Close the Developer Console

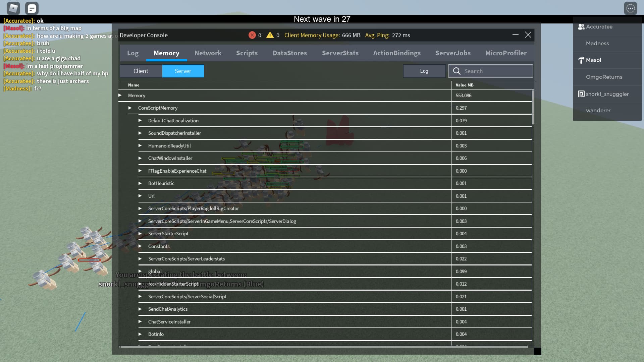pyautogui.click(x=528, y=35)
